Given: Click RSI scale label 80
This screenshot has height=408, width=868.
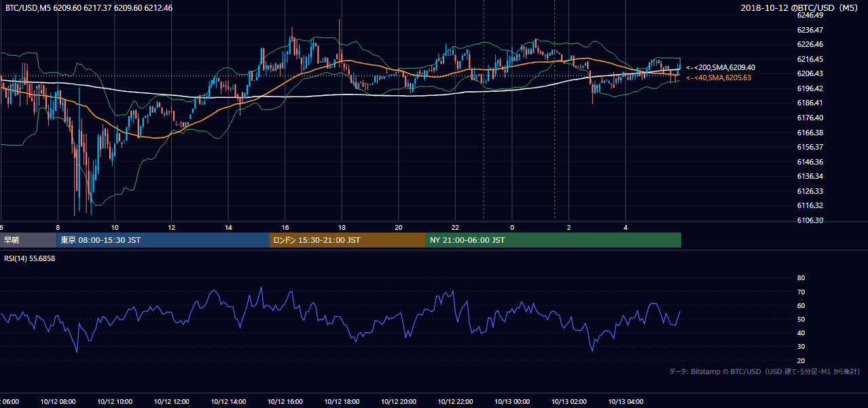Looking at the screenshot, I should pos(801,278).
